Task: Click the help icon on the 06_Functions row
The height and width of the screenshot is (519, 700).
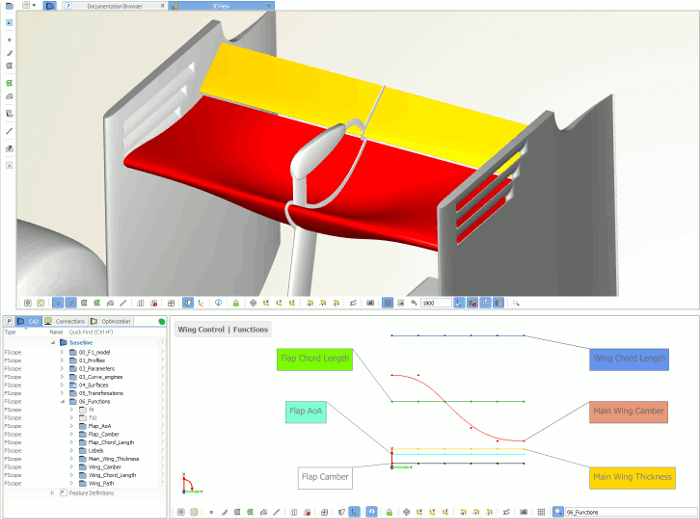Action: [162, 402]
